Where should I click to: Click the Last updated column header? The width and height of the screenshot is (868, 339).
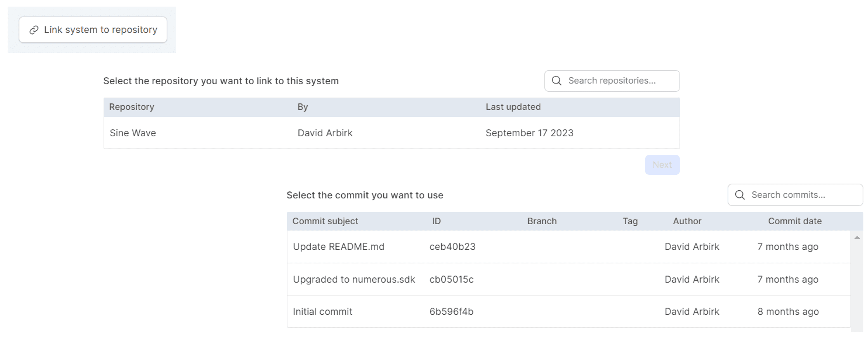(513, 107)
